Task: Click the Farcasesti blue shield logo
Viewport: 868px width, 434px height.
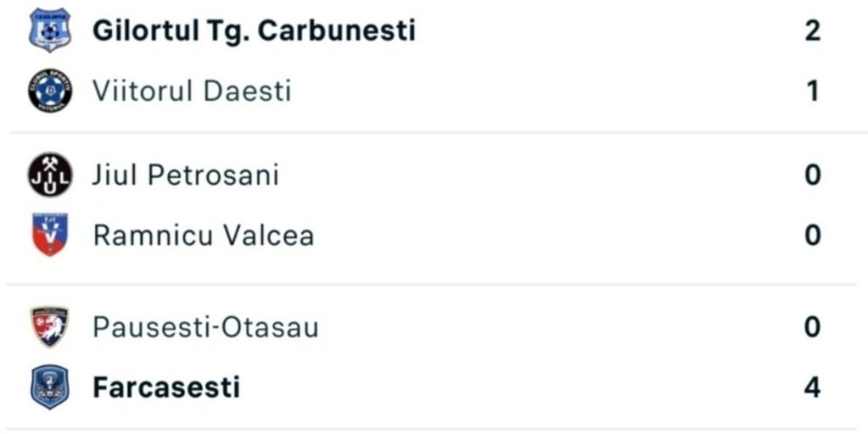Action: [x=50, y=387]
